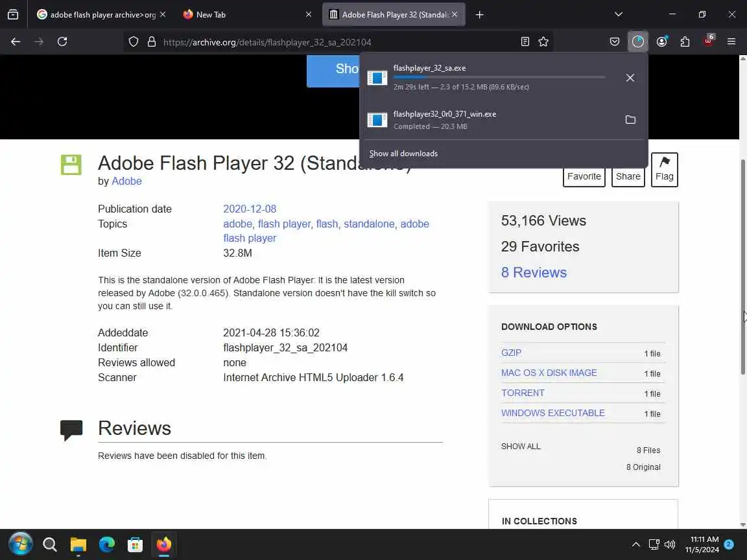
Task: Click the 8 Original files text
Action: [x=643, y=467]
